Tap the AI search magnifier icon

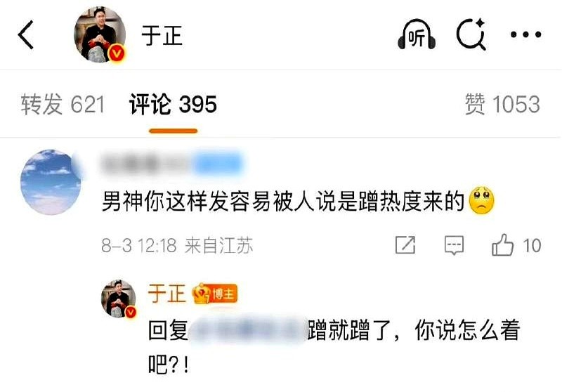(471, 34)
